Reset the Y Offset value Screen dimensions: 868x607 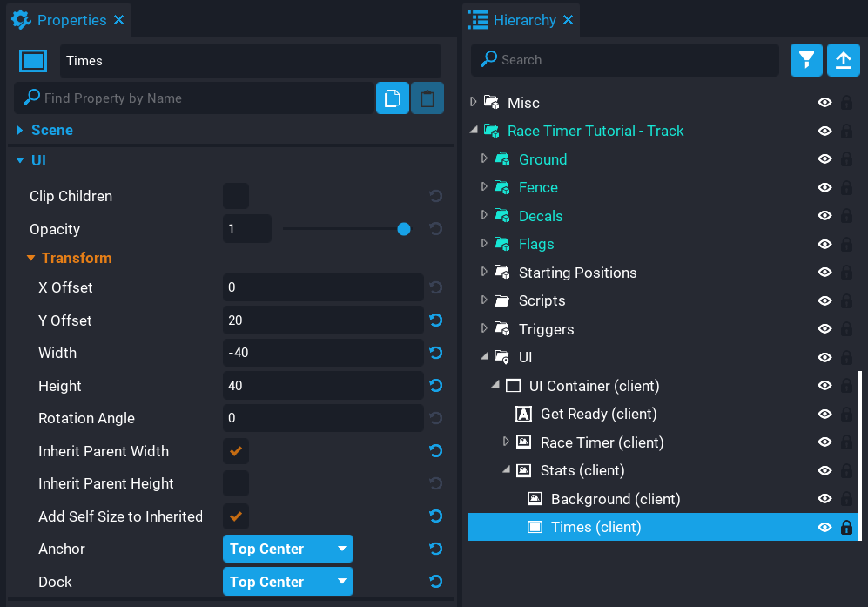coord(436,320)
